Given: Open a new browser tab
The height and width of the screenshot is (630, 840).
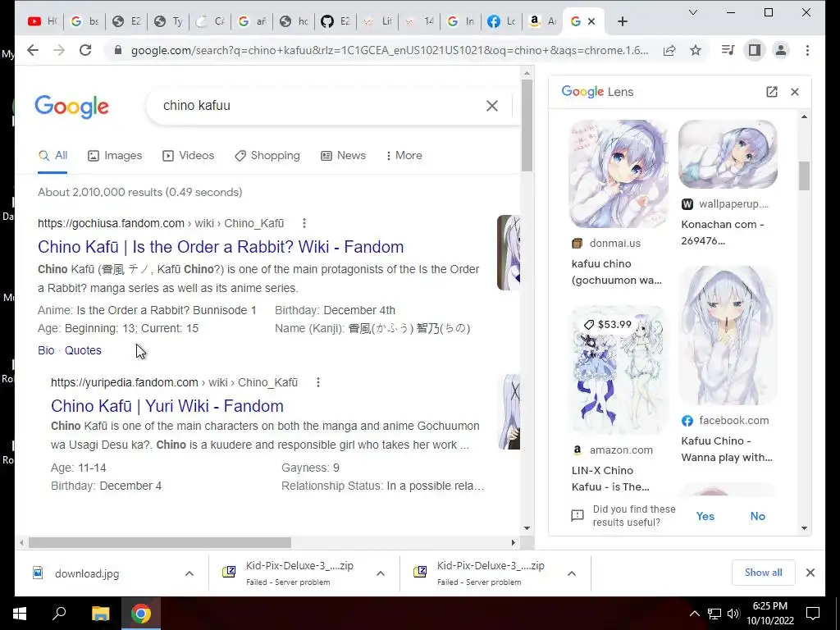Looking at the screenshot, I should point(622,21).
